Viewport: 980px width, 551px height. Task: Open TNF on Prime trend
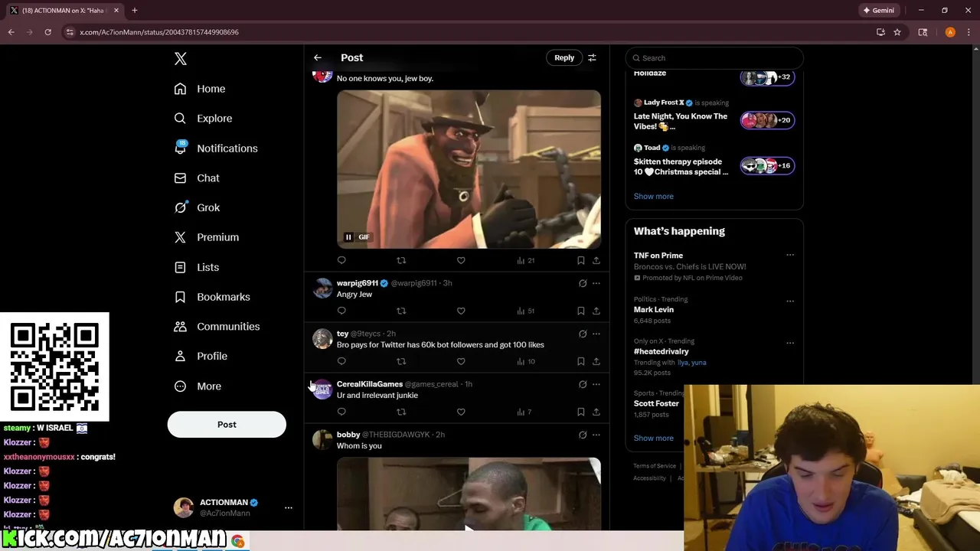click(658, 256)
